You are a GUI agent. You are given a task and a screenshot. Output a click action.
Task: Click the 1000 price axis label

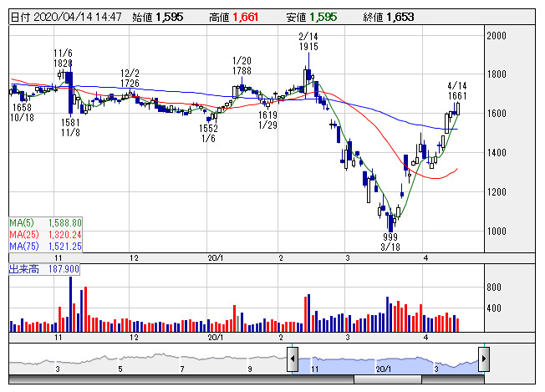pos(497,231)
